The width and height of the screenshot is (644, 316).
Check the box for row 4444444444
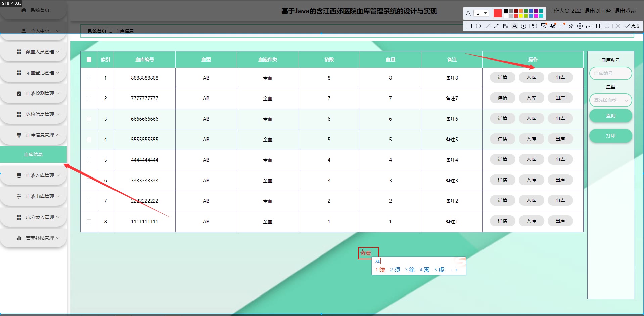coord(89,160)
